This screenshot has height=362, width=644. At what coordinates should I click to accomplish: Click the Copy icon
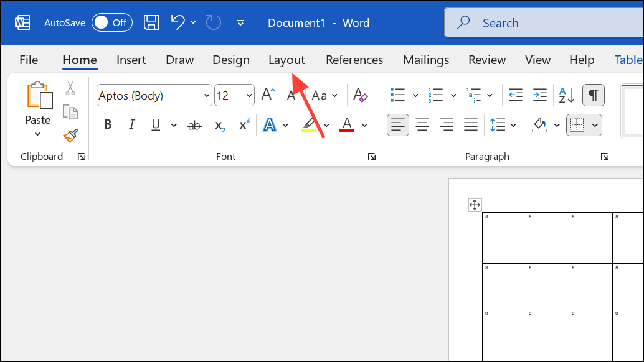click(70, 111)
